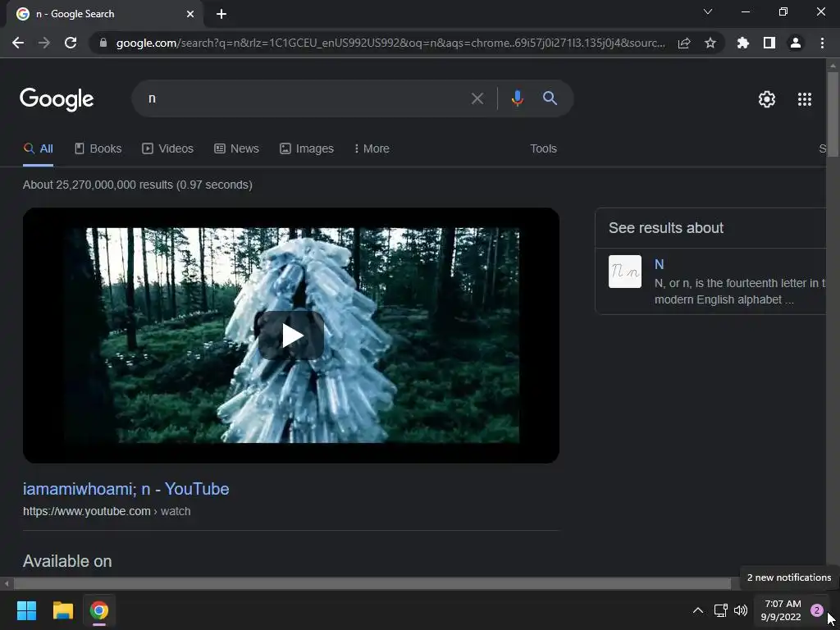Open Google quick settings gear

pyautogui.click(x=767, y=99)
